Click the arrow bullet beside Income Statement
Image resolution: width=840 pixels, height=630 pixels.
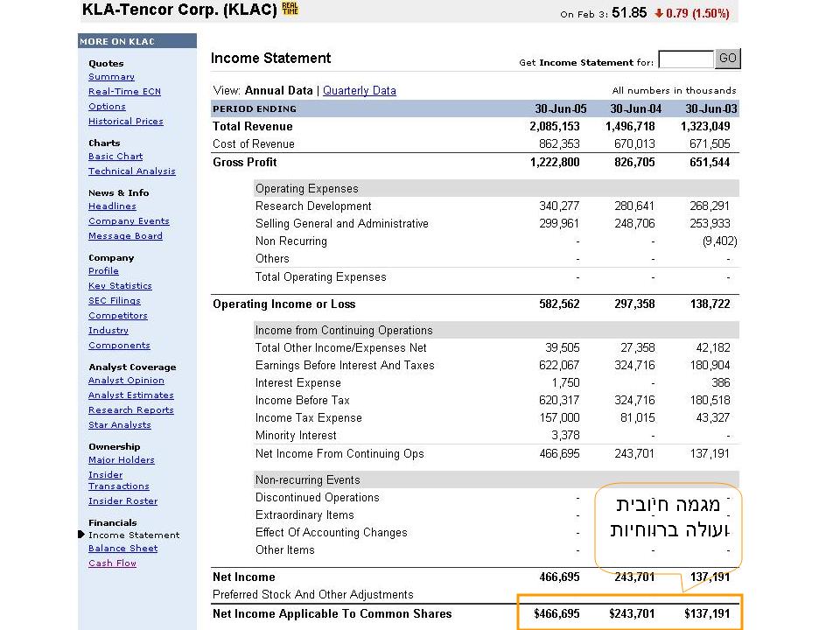pyautogui.click(x=81, y=535)
